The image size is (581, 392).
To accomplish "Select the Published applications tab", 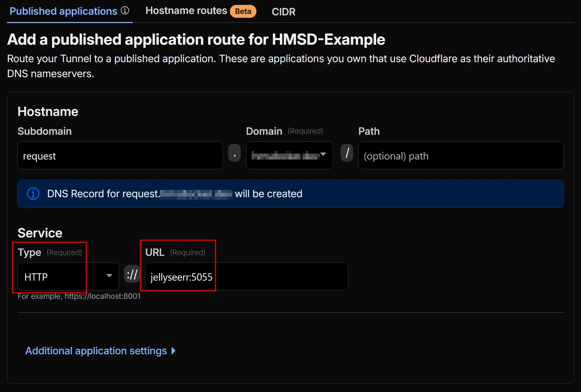I will pyautogui.click(x=62, y=11).
